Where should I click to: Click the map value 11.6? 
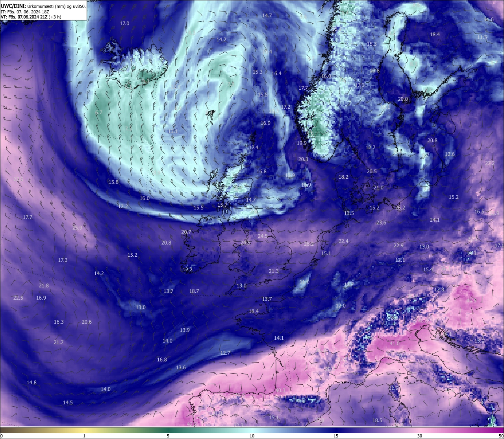pos(489,19)
